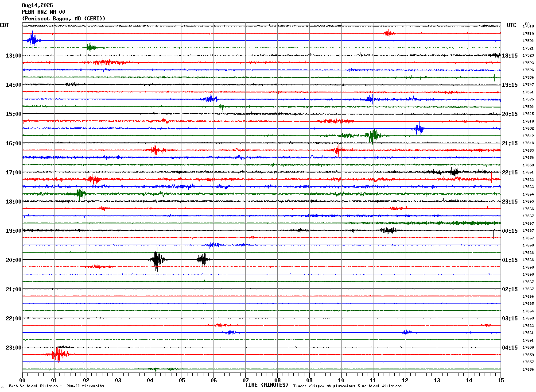
Task: Click the black burst near minute 11 on 19:00 trace
Action: coord(388,231)
